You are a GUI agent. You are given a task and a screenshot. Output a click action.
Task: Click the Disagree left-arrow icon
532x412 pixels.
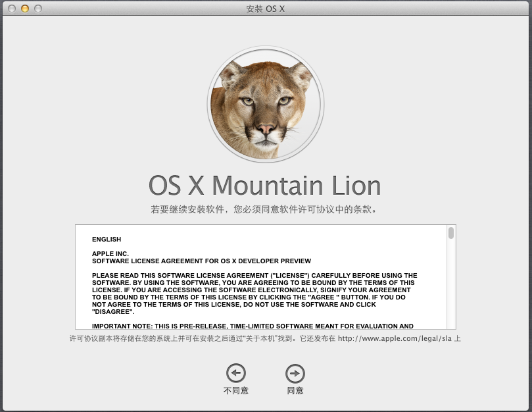(235, 373)
